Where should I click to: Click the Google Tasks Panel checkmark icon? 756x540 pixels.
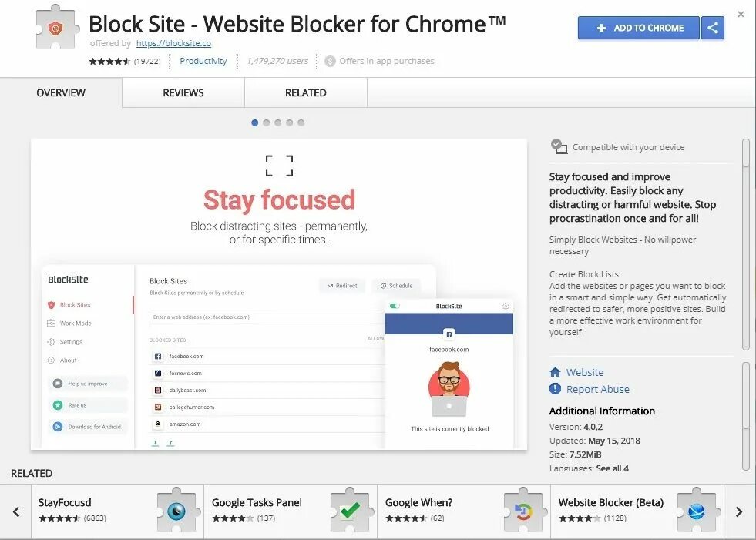pyautogui.click(x=351, y=509)
